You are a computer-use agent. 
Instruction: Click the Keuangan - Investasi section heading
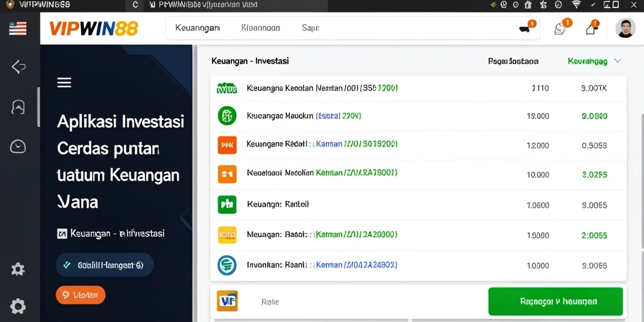(x=250, y=61)
